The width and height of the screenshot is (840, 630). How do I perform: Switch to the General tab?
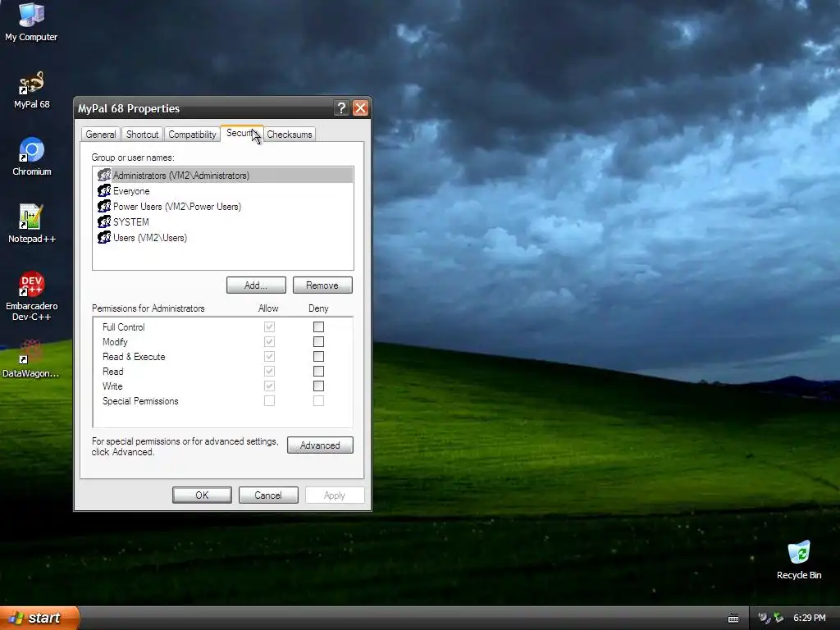[101, 135]
